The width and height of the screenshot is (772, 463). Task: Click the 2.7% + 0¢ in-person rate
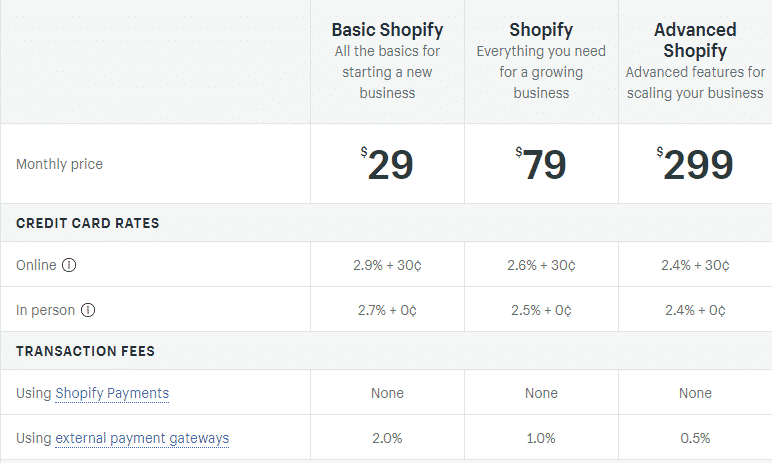coord(387,311)
